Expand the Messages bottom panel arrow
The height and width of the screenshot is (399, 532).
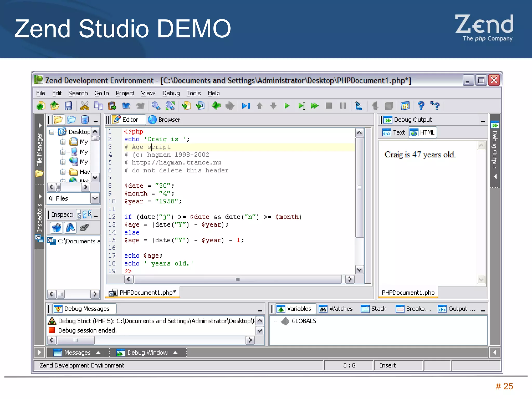tap(98, 353)
